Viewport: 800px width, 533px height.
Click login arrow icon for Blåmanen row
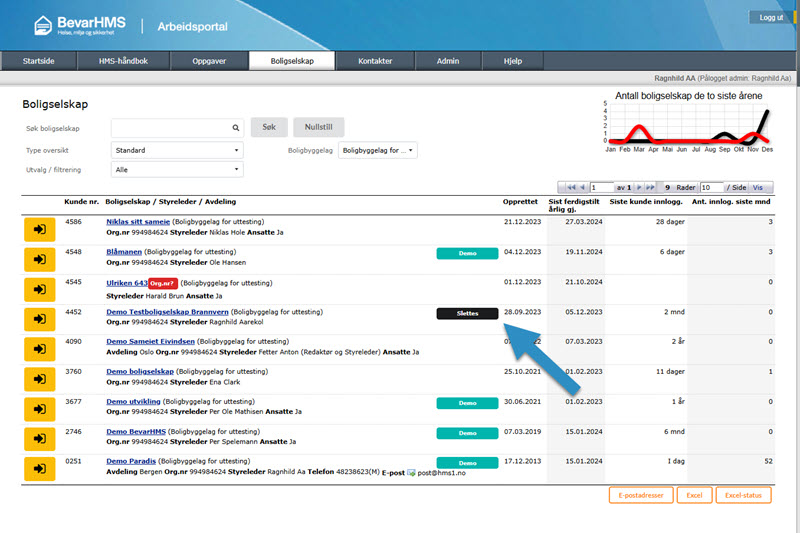(39, 258)
